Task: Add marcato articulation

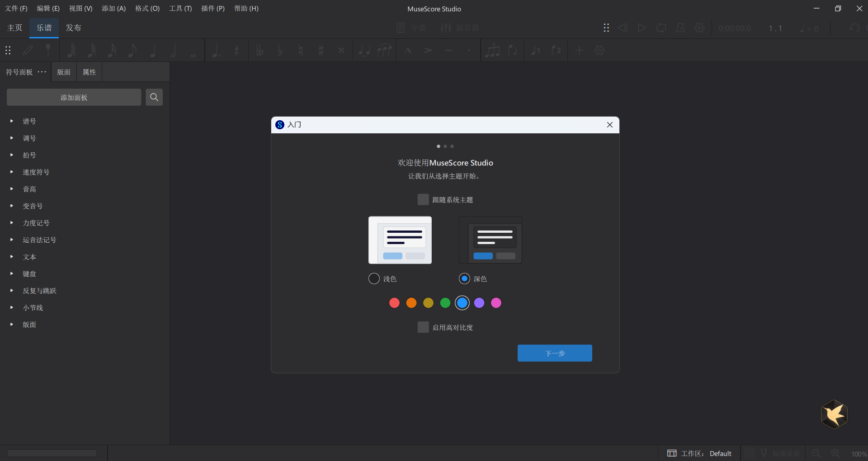Action: tap(408, 51)
